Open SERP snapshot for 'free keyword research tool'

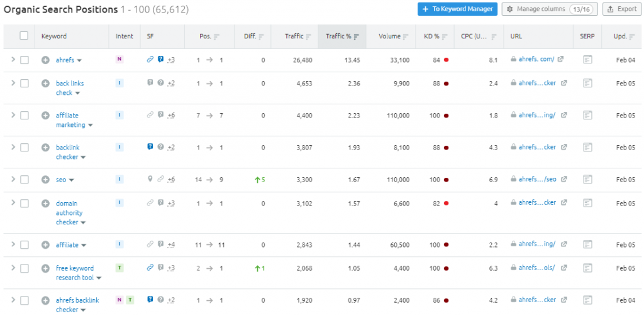588,268
